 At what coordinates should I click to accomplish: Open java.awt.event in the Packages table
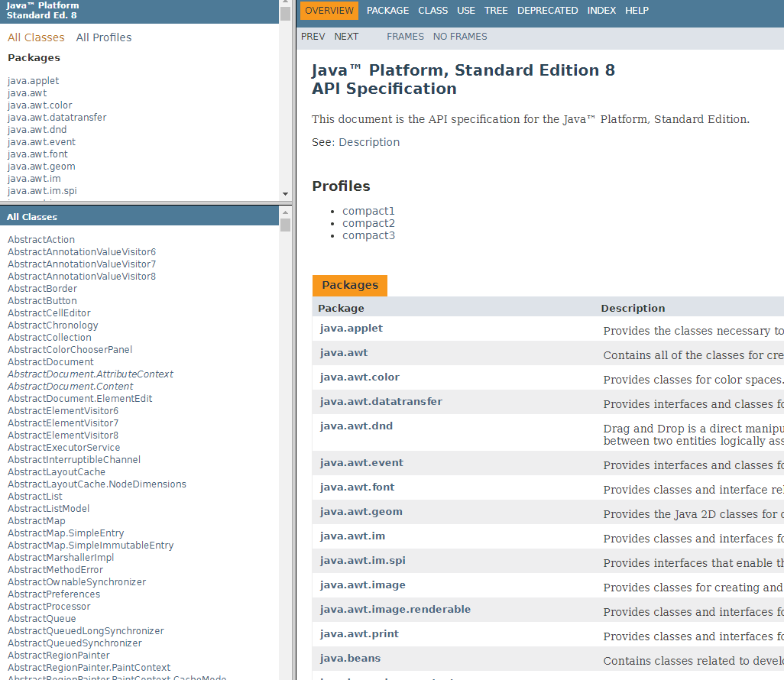click(361, 463)
